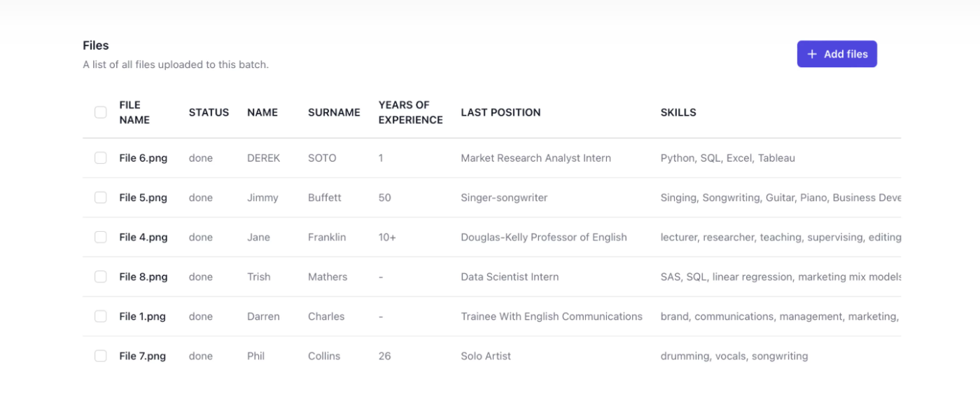The image size is (980, 412).
Task: Click the Last Position column header
Action: pyautogui.click(x=500, y=112)
